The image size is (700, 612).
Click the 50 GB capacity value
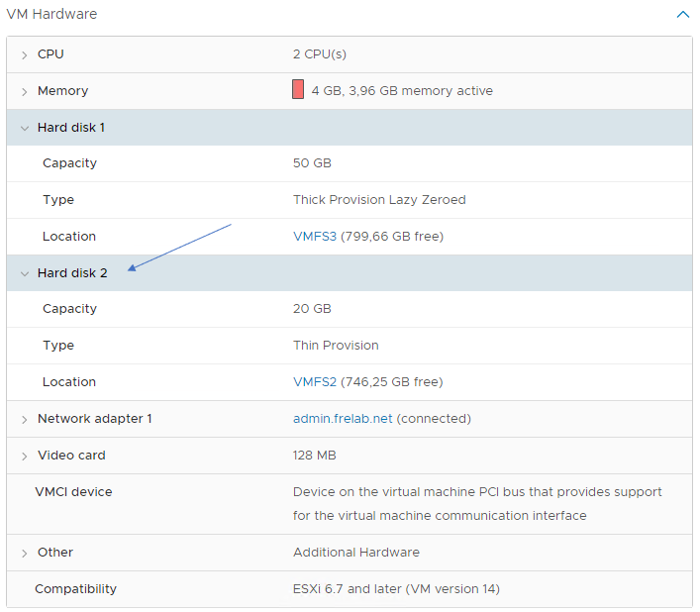click(312, 163)
